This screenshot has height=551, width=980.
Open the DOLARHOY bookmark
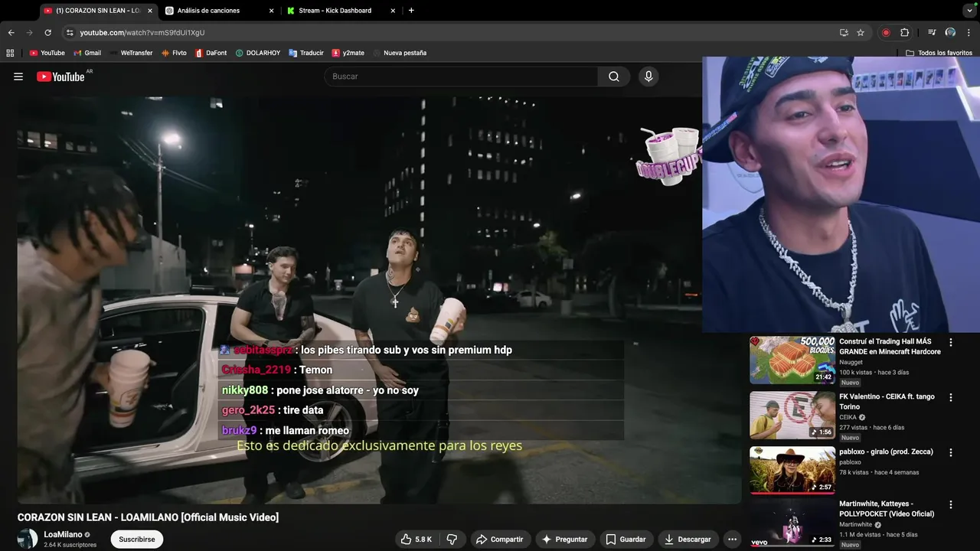coord(259,53)
